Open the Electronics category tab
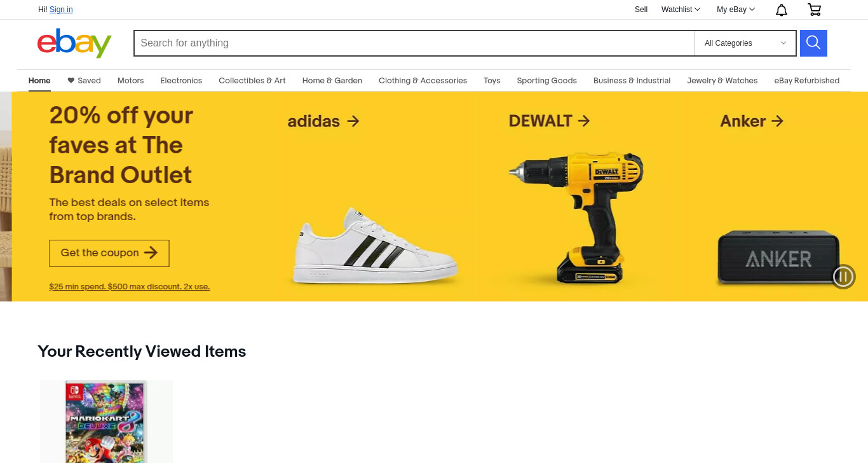The width and height of the screenshot is (868, 463). tap(181, 81)
